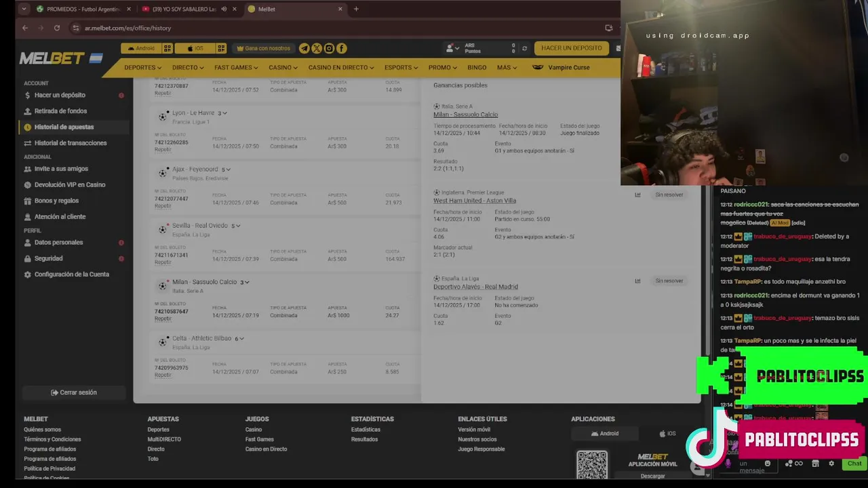Open the Milan - Sassuolo Calcio match link
The width and height of the screenshot is (868, 488).
[x=465, y=115]
